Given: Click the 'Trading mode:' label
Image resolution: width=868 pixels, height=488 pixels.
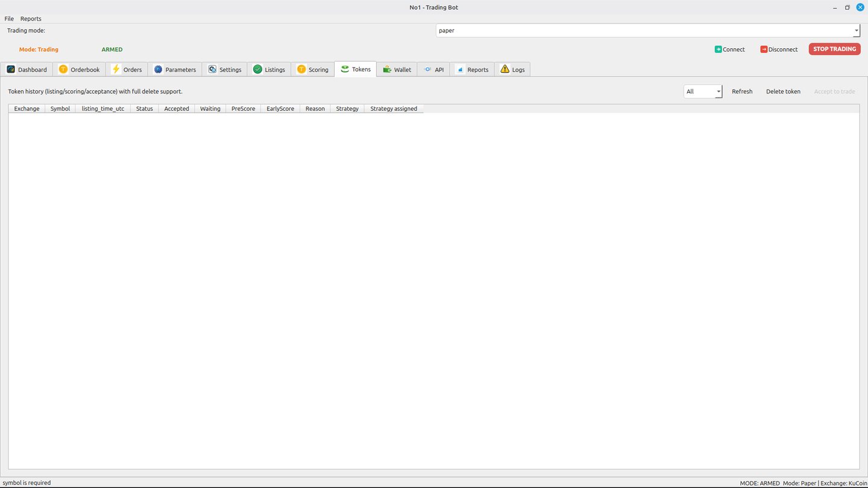Looking at the screenshot, I should pos(26,30).
